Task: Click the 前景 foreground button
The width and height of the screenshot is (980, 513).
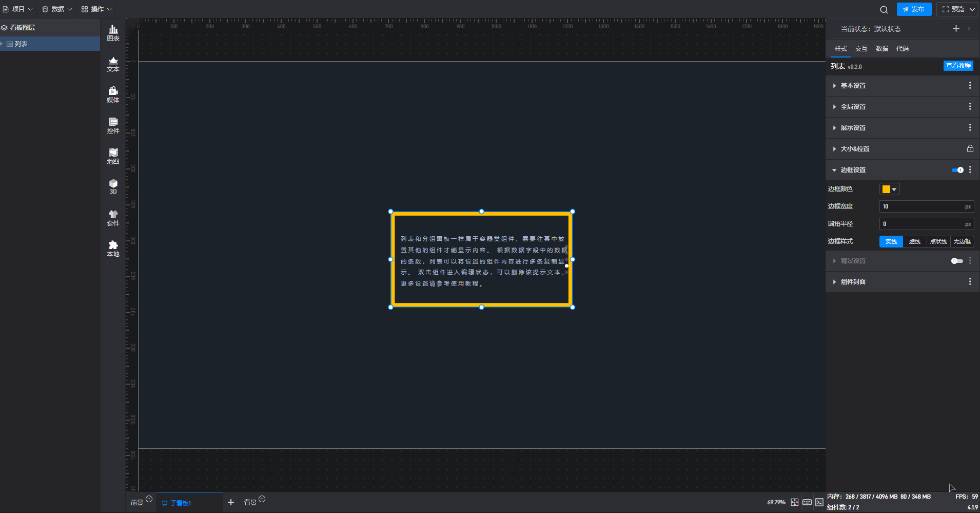Action: pos(136,503)
